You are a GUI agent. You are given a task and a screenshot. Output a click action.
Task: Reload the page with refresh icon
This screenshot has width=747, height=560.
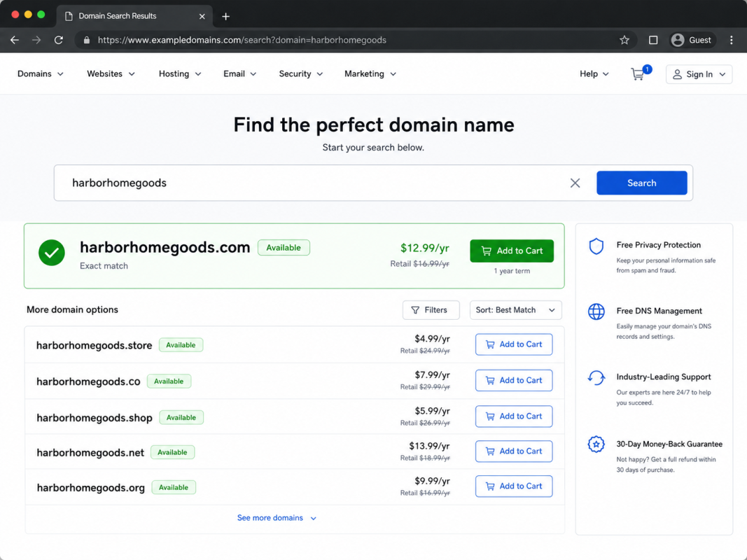(59, 40)
